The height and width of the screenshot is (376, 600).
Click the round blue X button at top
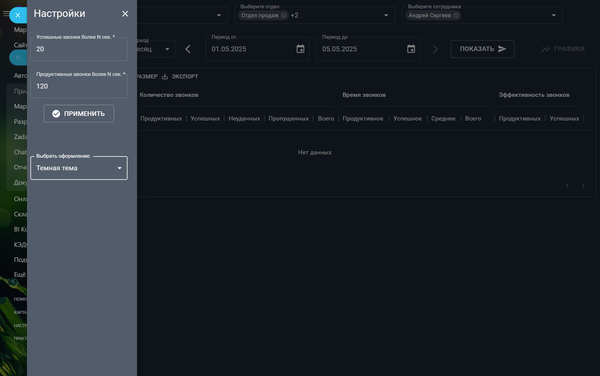point(18,15)
